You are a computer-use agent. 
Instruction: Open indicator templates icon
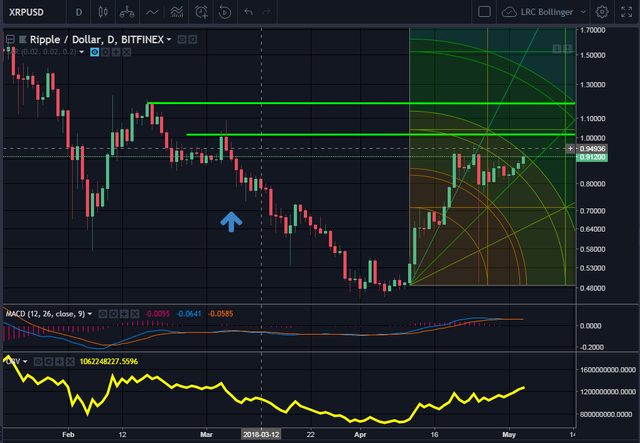pyautogui.click(x=176, y=12)
